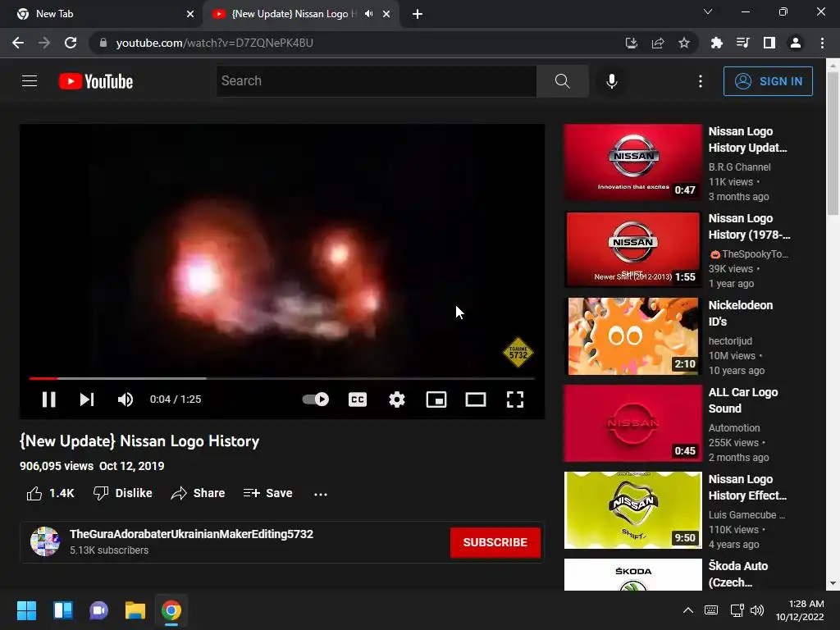Open Nickelodeon ID's video thumbnail
This screenshot has width=840, height=630.
(632, 336)
